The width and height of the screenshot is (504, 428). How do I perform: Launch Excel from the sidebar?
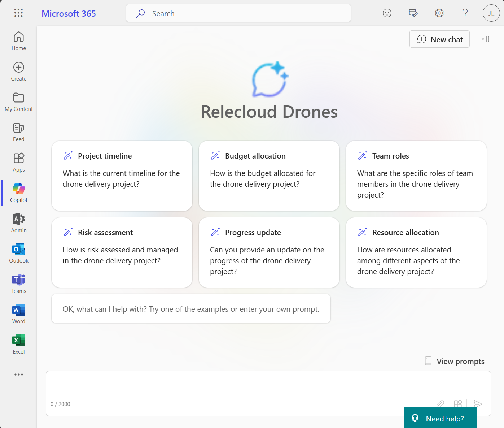[x=19, y=345]
